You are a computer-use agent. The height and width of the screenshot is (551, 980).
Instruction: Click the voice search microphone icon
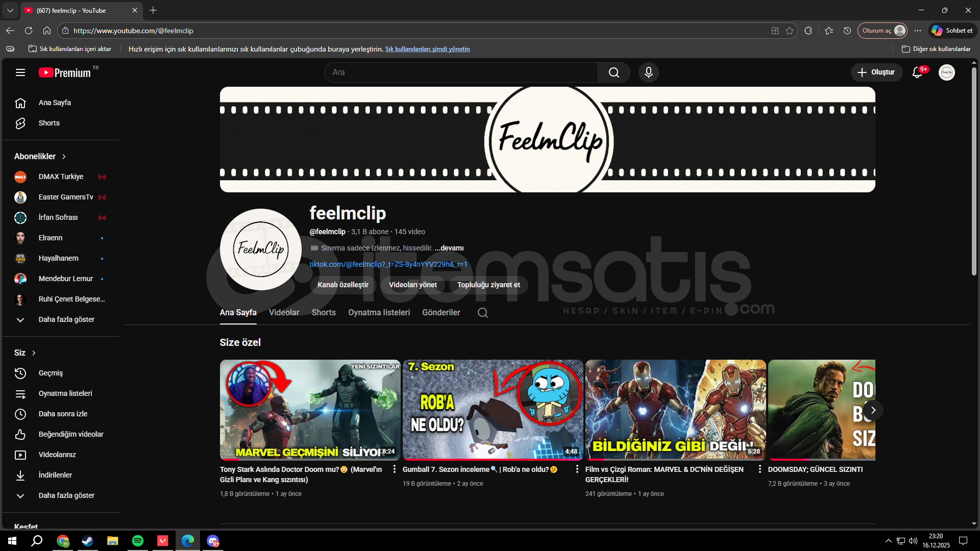click(648, 72)
